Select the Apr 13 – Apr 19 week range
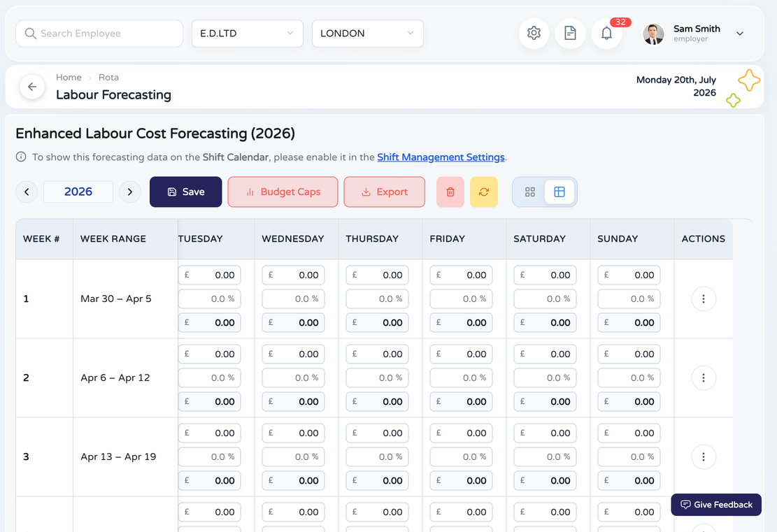Viewport: 777px width, 532px height. coord(118,456)
